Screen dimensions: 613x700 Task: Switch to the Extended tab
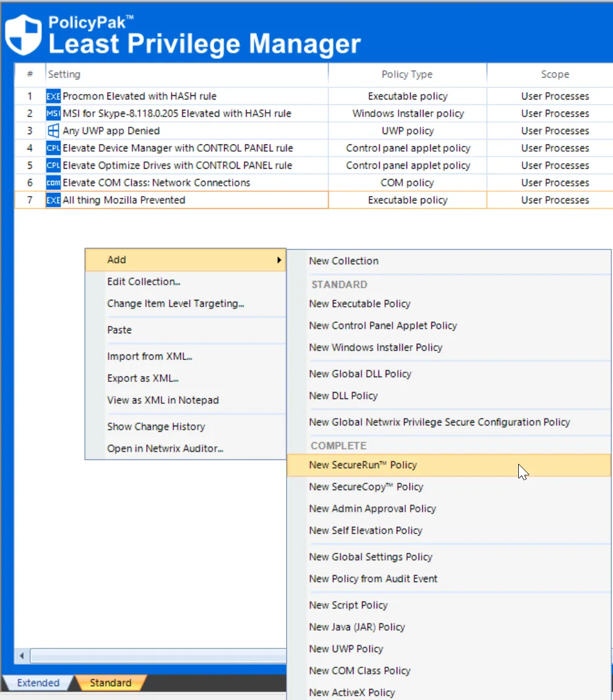[38, 682]
